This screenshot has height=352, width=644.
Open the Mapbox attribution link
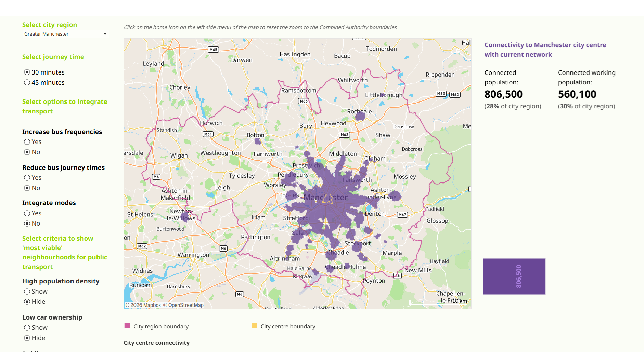(143, 305)
